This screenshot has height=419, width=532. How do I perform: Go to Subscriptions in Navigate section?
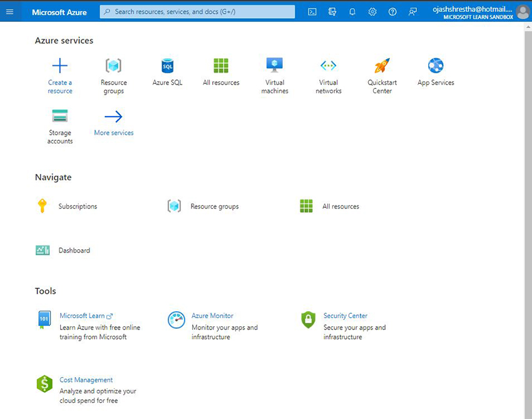point(78,207)
